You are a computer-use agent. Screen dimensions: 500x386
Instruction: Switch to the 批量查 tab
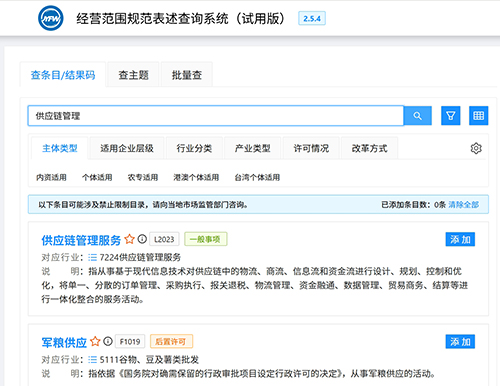point(187,75)
